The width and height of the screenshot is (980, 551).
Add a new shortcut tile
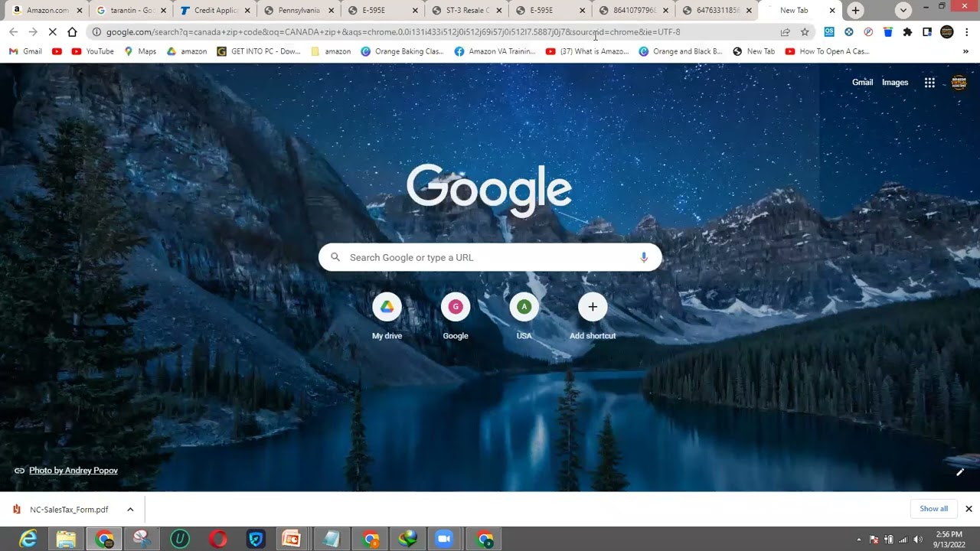[x=593, y=317]
